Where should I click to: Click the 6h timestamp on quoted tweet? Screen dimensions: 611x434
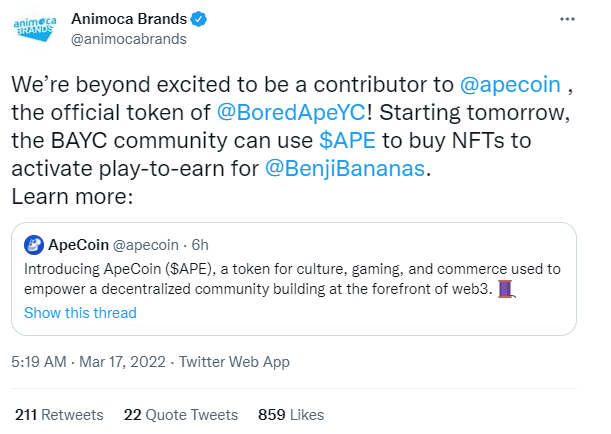(x=200, y=245)
